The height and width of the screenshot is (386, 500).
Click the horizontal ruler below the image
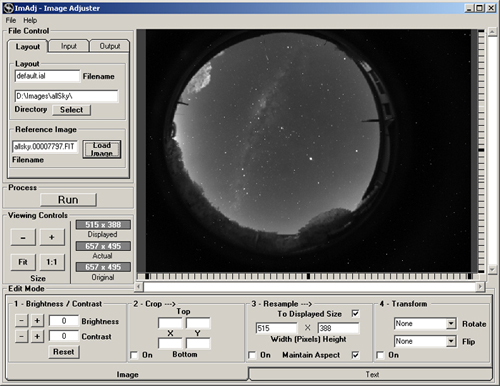point(308,276)
